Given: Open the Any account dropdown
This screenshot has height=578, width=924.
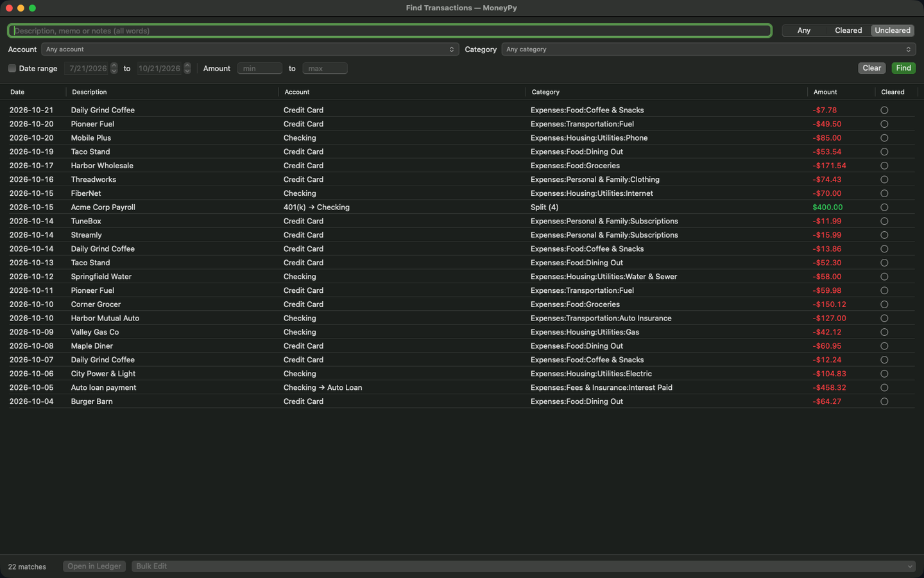Looking at the screenshot, I should (x=250, y=49).
